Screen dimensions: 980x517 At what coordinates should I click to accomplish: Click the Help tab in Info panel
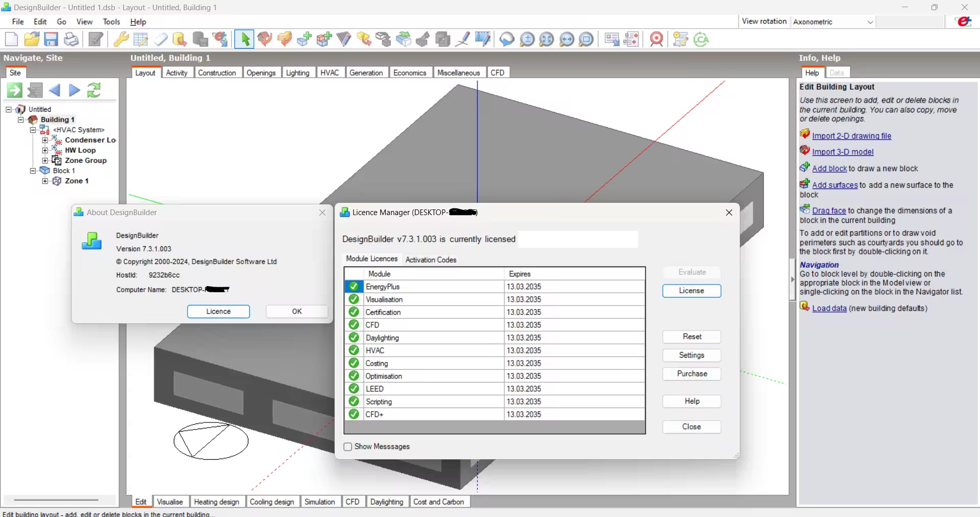[812, 73]
